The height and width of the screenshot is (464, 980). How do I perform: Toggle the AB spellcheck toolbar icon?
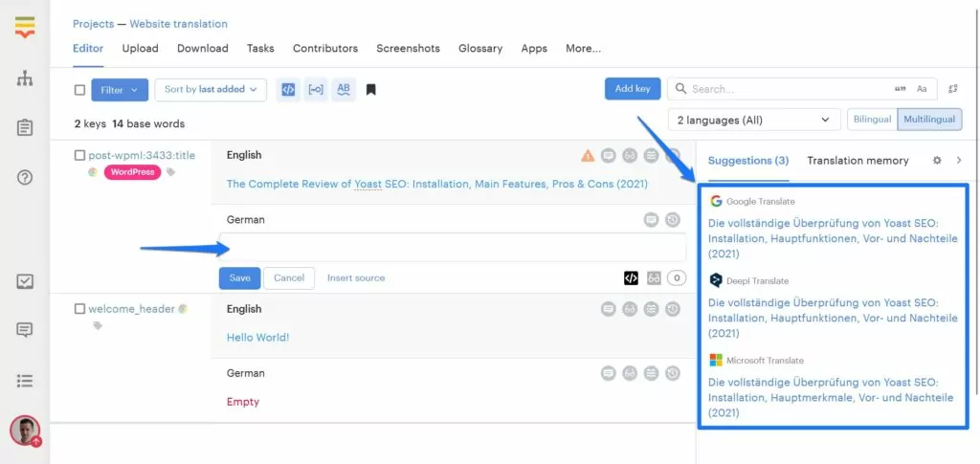[x=344, y=89]
